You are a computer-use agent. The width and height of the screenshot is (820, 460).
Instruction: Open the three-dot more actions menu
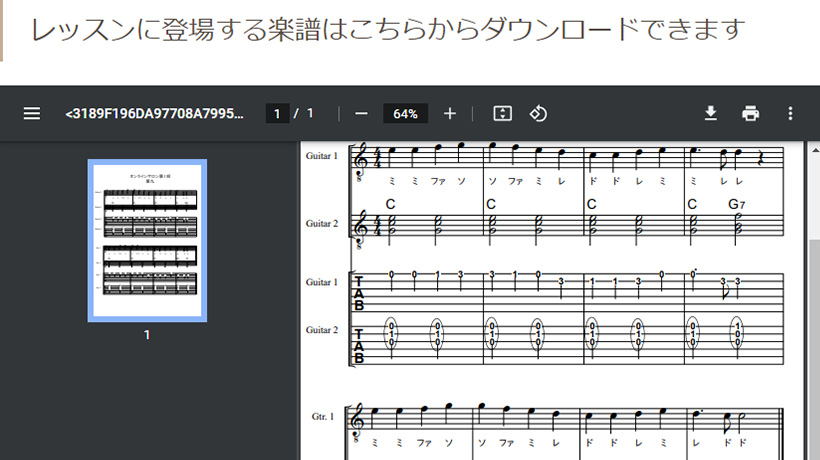point(790,114)
